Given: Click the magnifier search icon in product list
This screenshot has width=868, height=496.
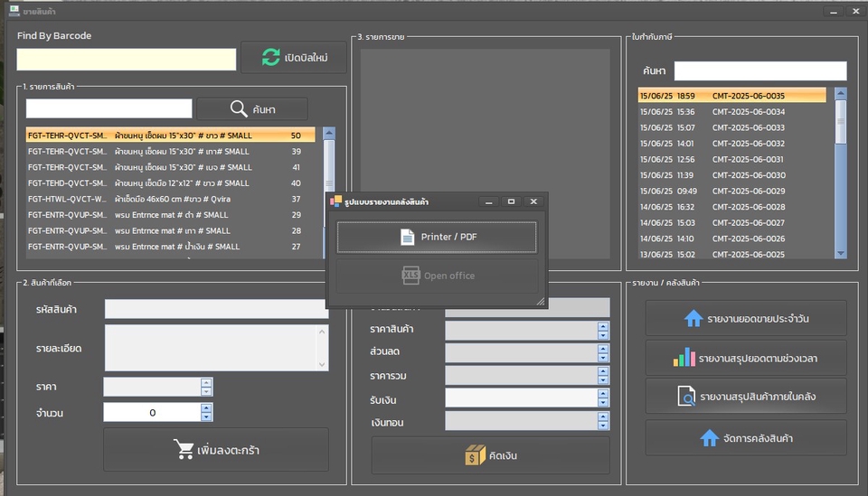Looking at the screenshot, I should tap(239, 109).
